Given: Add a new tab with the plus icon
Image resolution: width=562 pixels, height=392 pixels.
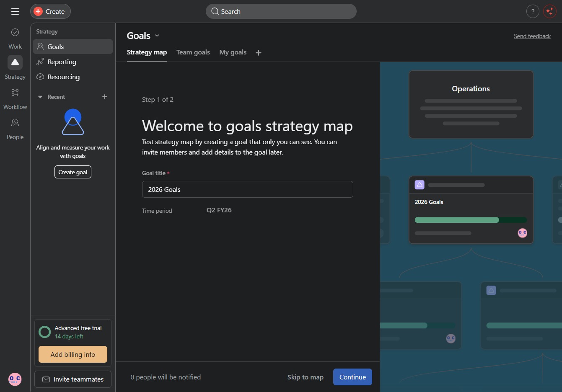Looking at the screenshot, I should click(x=259, y=52).
